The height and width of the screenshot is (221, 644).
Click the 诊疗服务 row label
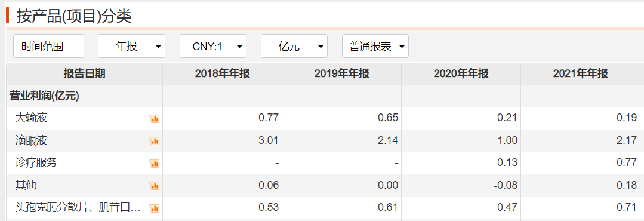coord(36,163)
